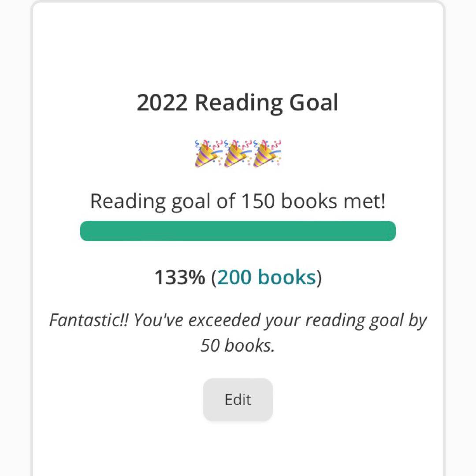Click the right party popper emoji
Image resolution: width=476 pixels, height=476 pixels.
(x=268, y=153)
